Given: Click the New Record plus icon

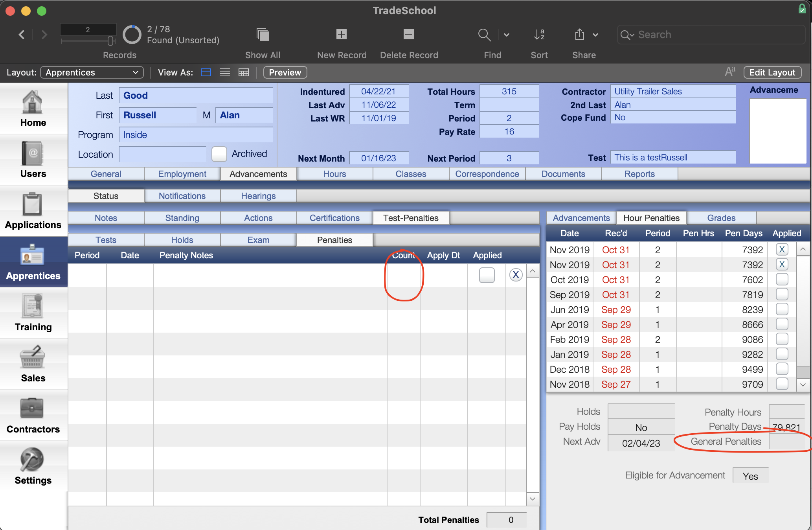Looking at the screenshot, I should point(342,34).
